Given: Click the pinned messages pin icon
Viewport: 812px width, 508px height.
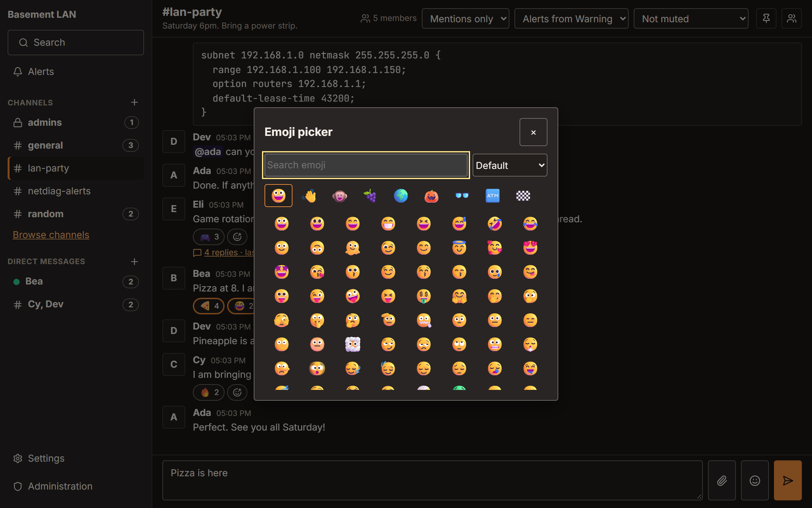Looking at the screenshot, I should [766, 18].
